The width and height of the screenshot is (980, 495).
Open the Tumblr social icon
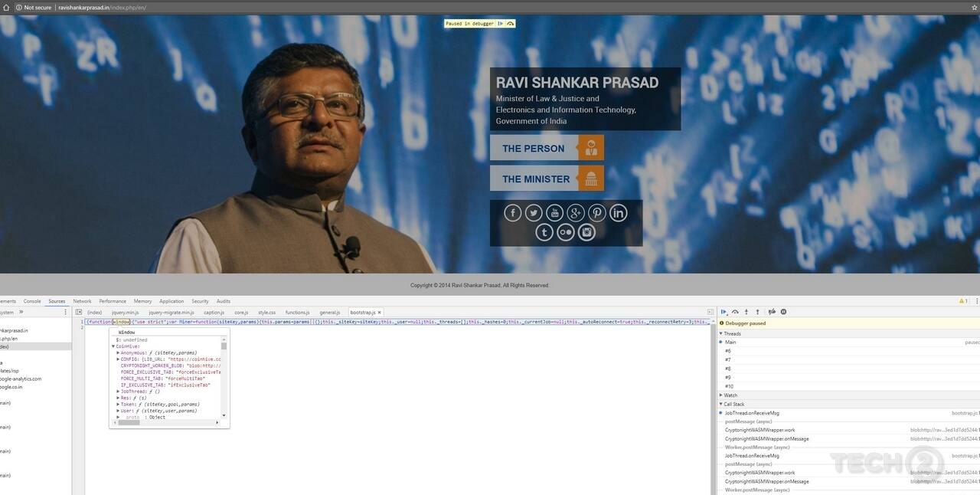(x=544, y=232)
